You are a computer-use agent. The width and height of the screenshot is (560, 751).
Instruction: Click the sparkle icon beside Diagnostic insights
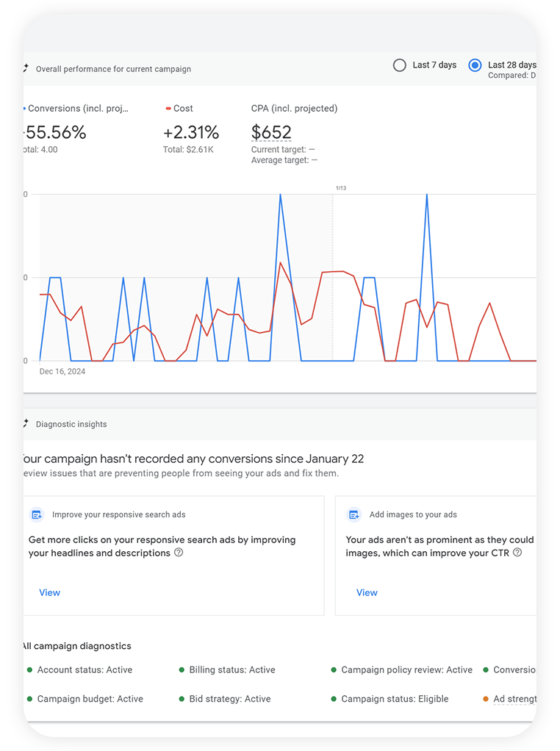point(26,424)
